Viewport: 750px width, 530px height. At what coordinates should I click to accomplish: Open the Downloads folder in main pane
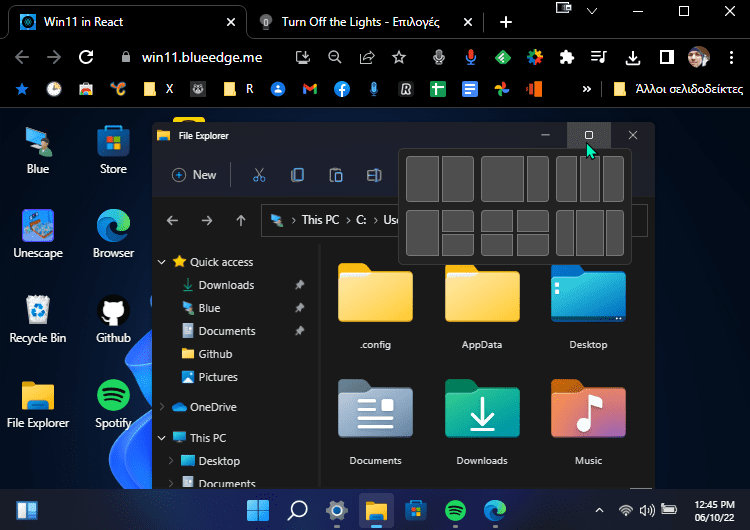click(482, 422)
